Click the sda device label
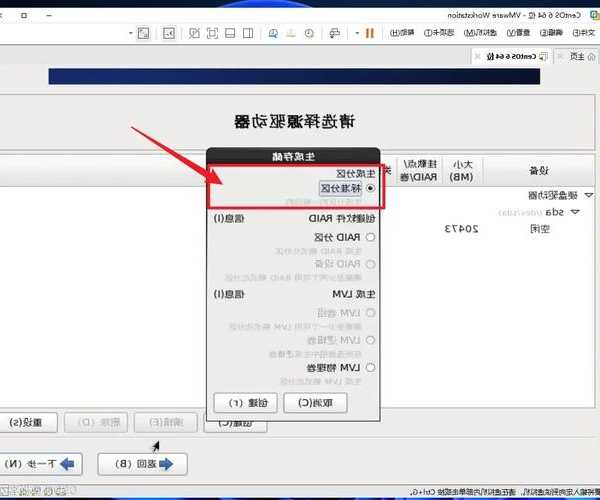The height and width of the screenshot is (500, 600). pyautogui.click(x=555, y=212)
